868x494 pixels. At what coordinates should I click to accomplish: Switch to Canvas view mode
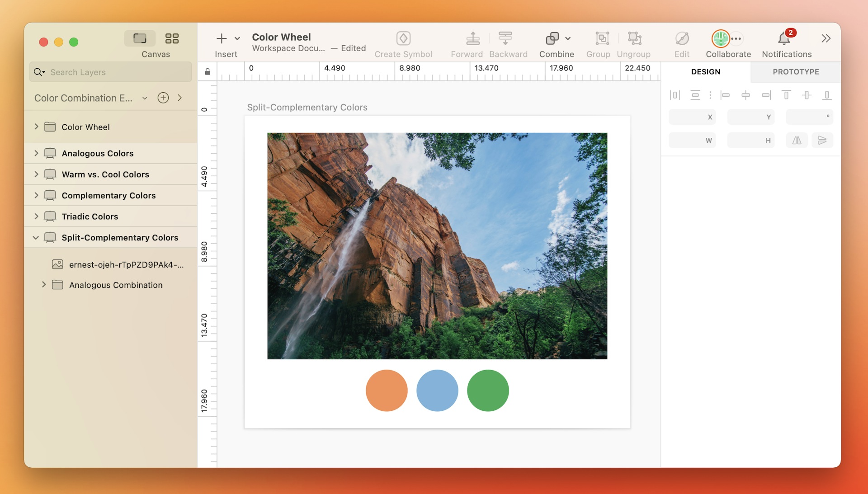coord(140,38)
